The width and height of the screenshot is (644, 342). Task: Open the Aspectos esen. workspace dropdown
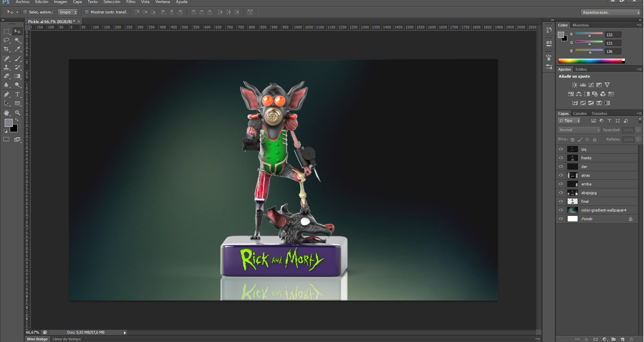pos(610,12)
